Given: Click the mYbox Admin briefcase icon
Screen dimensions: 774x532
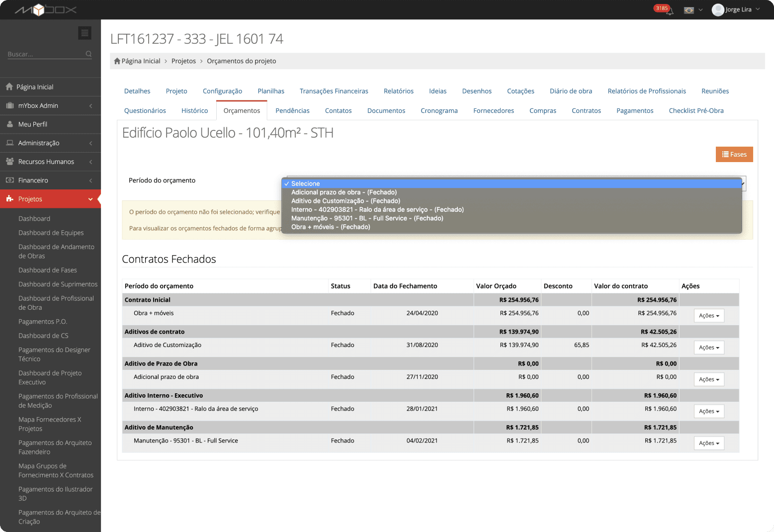Looking at the screenshot, I should coord(10,105).
